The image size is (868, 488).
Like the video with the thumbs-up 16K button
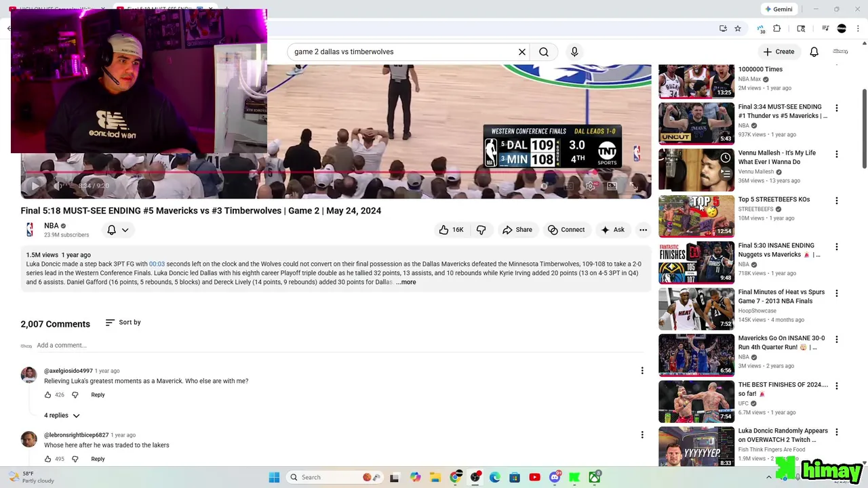pyautogui.click(x=452, y=230)
